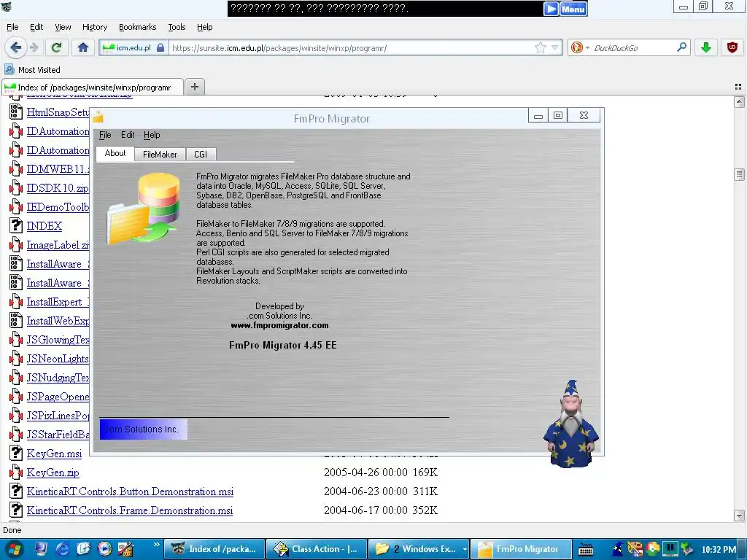Click www.fmpromigrator.com website text
The image size is (747, 560).
(279, 325)
